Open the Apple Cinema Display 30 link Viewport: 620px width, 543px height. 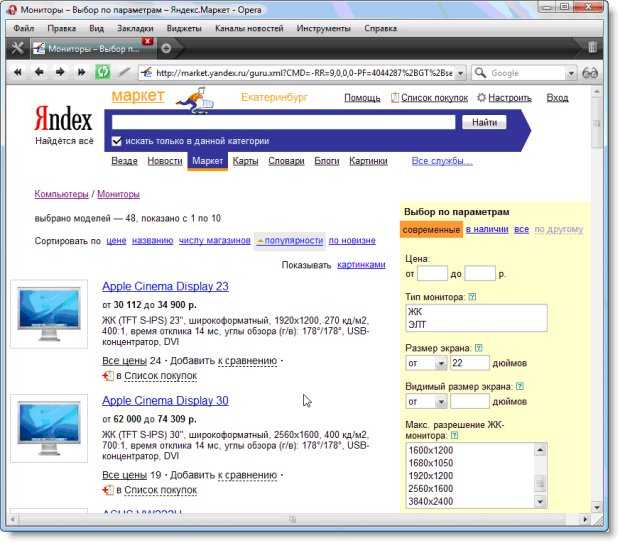(165, 401)
